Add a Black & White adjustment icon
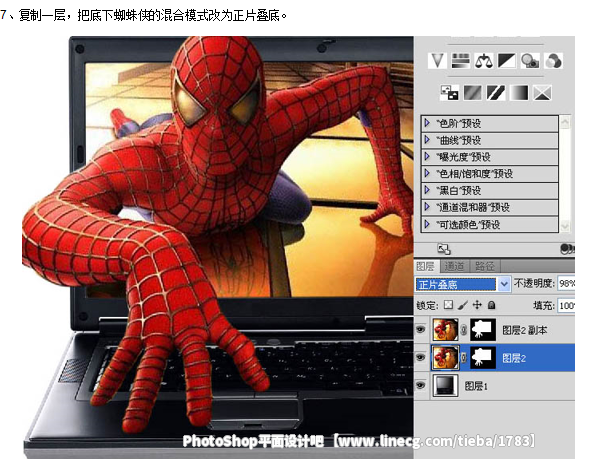Image resolution: width=591 pixels, height=460 pixels. pyautogui.click(x=507, y=61)
